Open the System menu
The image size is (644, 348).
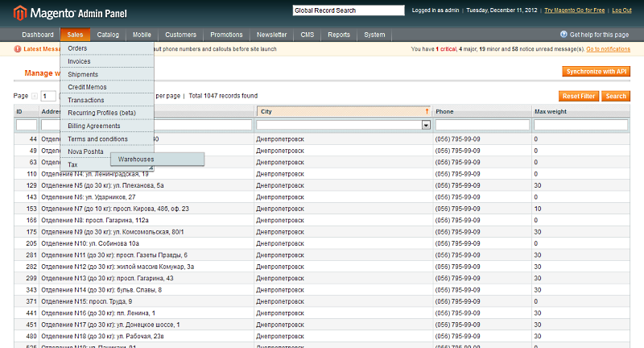tap(374, 35)
